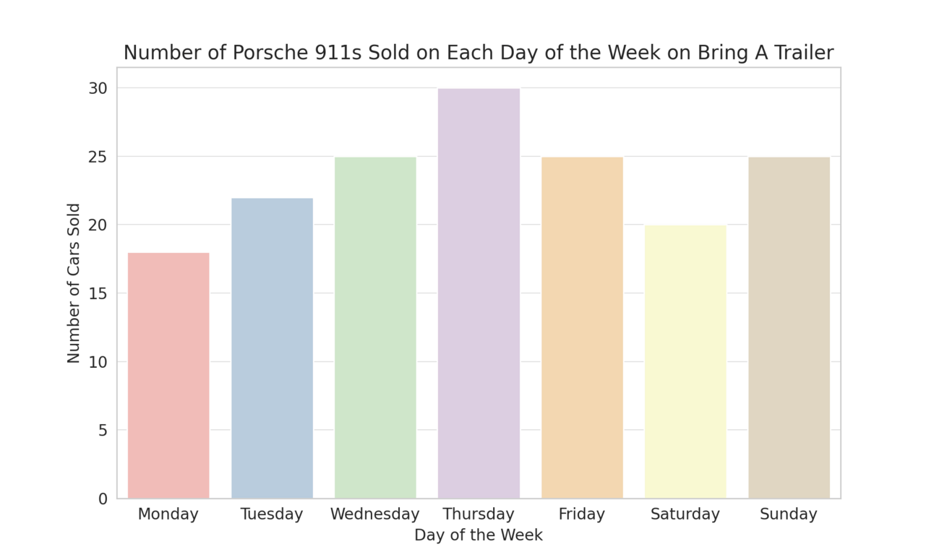The image size is (934, 560).
Task: Click the 'Friday' x-axis tick label
Action: (582, 514)
